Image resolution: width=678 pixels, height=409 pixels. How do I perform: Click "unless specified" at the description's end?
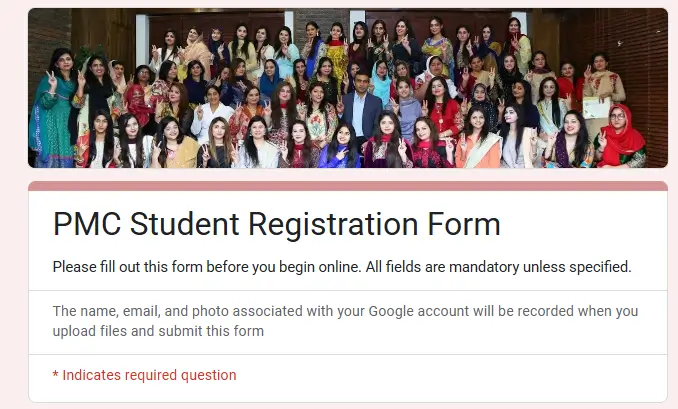pyautogui.click(x=589, y=267)
